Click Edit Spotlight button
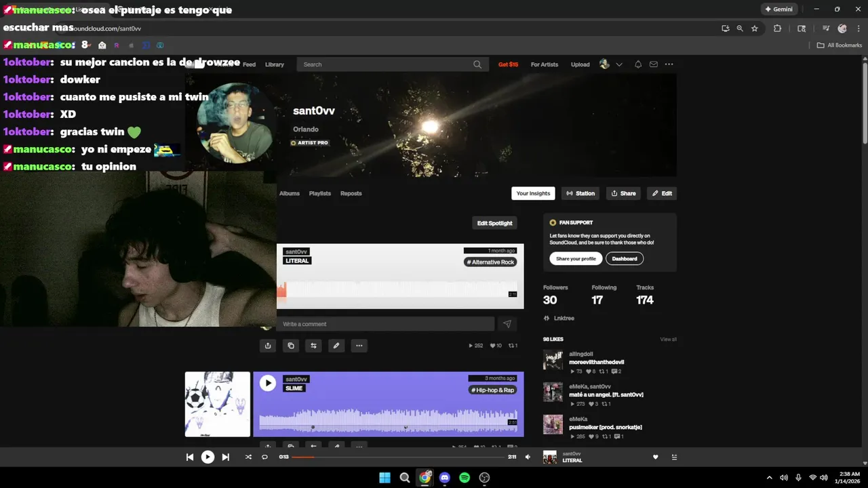 [495, 223]
